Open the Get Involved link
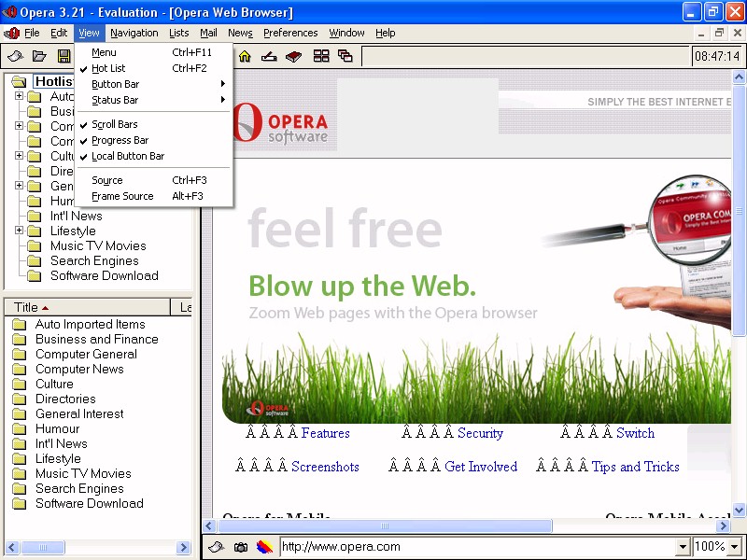This screenshot has width=747, height=560. (481, 466)
